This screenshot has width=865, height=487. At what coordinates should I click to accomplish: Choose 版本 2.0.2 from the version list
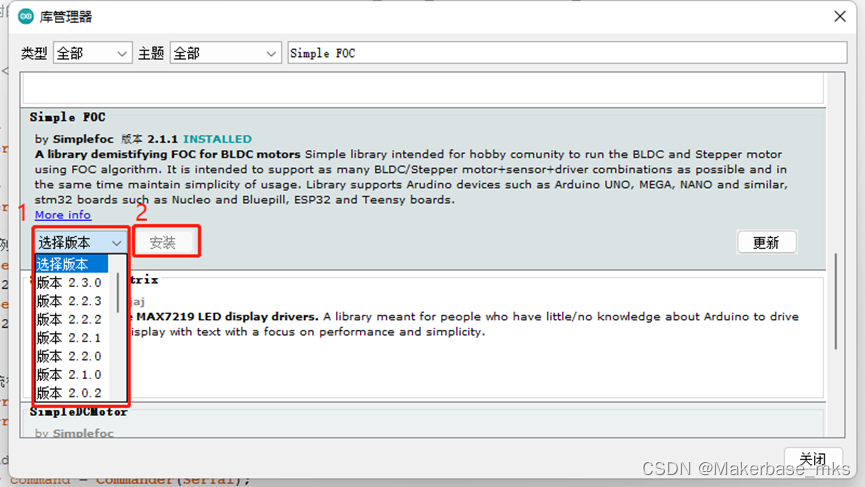coord(72,393)
